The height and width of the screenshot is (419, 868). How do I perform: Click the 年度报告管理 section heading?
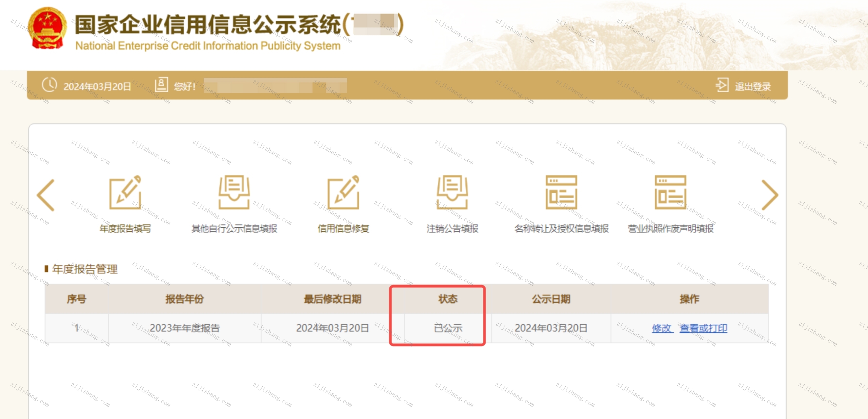85,269
